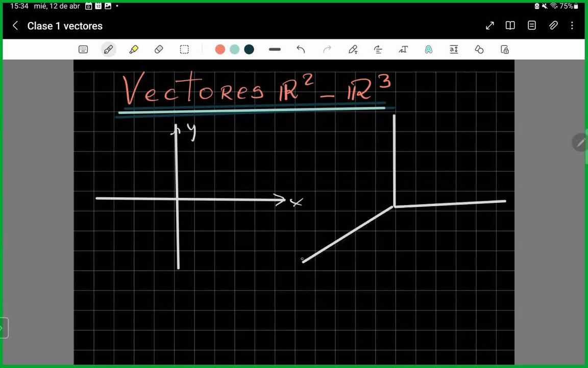Open the shapes tool
Image resolution: width=588 pixels, height=368 pixels.
tap(479, 50)
